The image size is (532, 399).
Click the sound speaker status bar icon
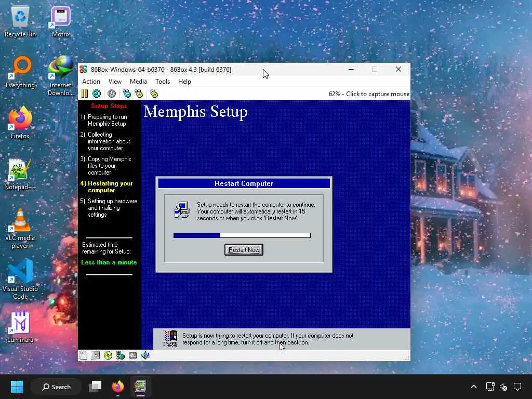click(145, 355)
